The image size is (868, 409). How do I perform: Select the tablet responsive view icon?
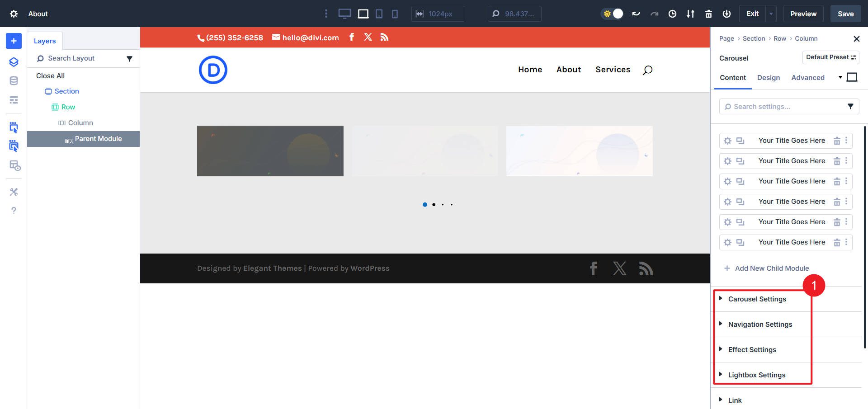click(x=379, y=14)
